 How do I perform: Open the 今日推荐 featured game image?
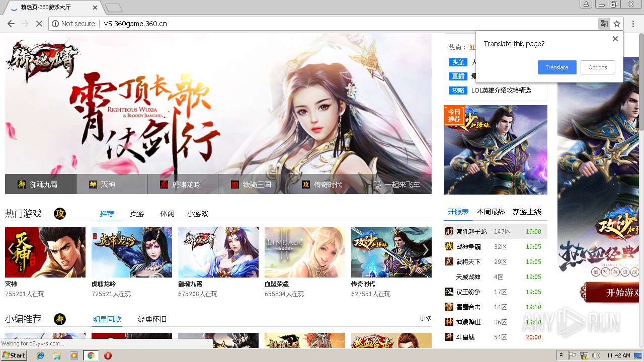pyautogui.click(x=496, y=150)
